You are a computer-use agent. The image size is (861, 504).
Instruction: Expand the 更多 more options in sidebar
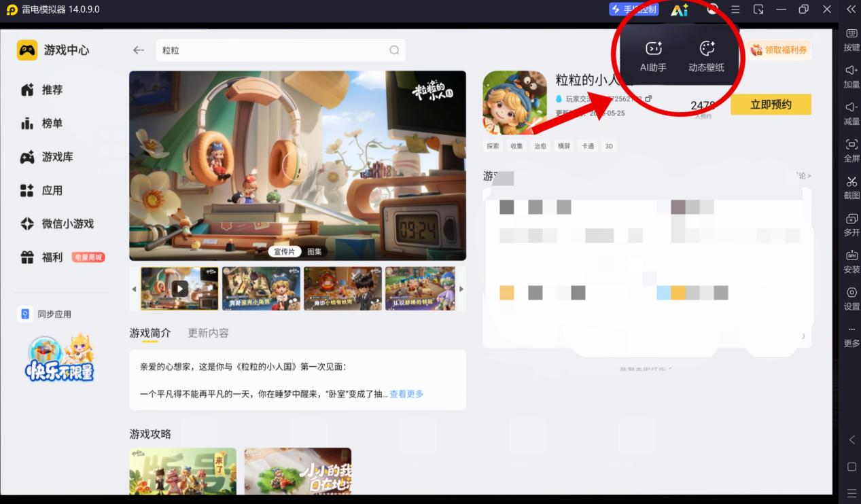(x=851, y=336)
